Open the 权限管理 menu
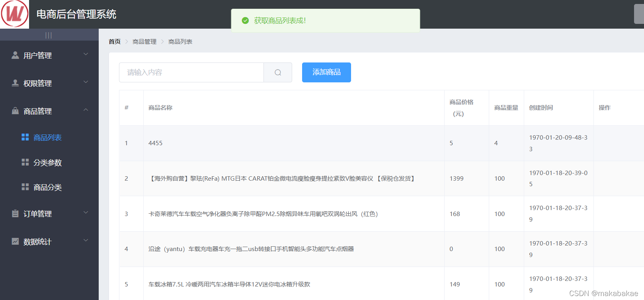The width and height of the screenshot is (644, 300). click(49, 83)
